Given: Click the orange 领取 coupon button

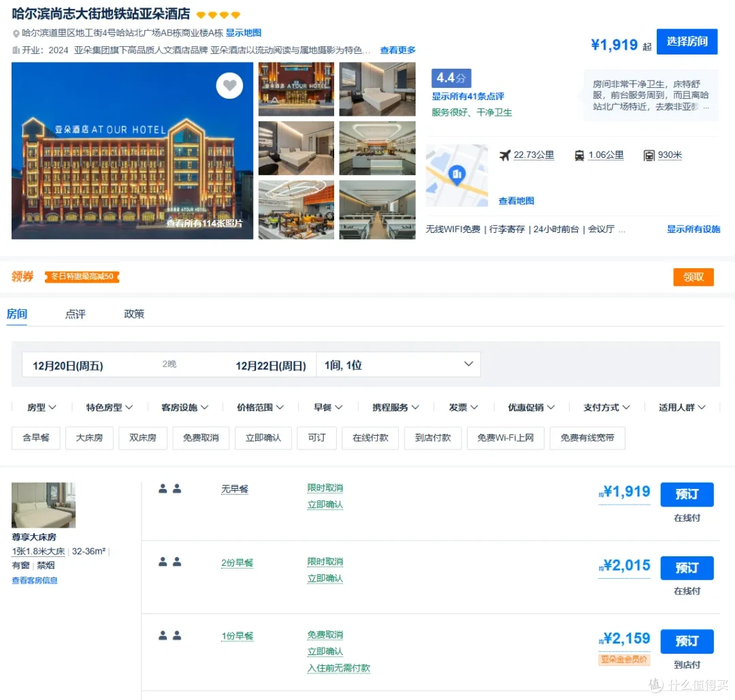Looking at the screenshot, I should [x=693, y=277].
